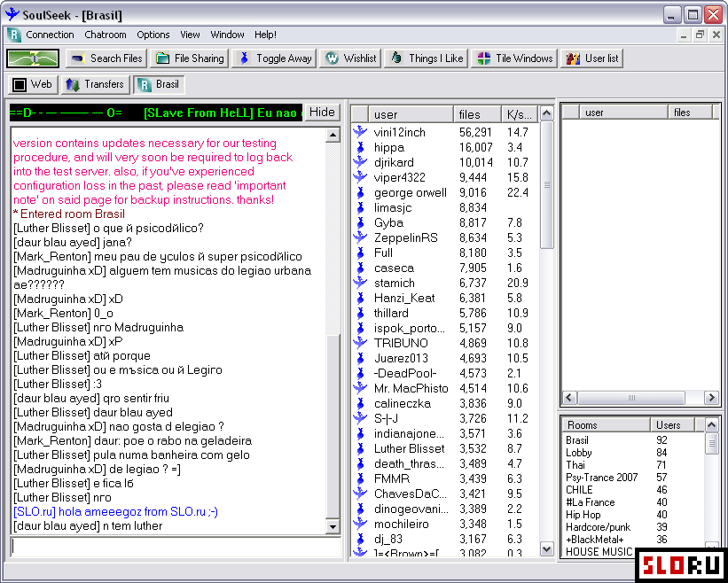Restore the inner Brasil child window
728x583 pixels.
click(x=701, y=35)
